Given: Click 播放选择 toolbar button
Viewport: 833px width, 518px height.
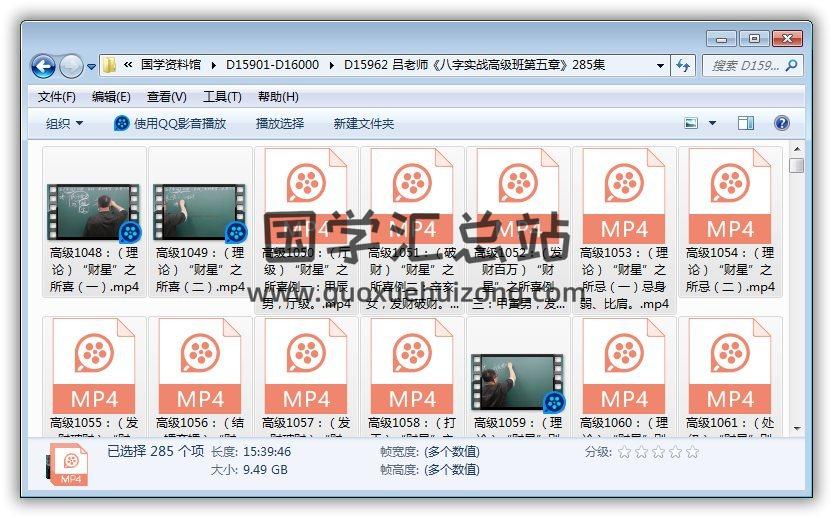Looking at the screenshot, I should tap(280, 124).
